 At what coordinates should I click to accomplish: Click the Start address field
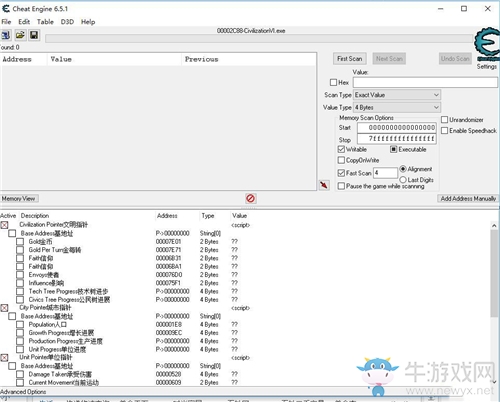point(397,128)
